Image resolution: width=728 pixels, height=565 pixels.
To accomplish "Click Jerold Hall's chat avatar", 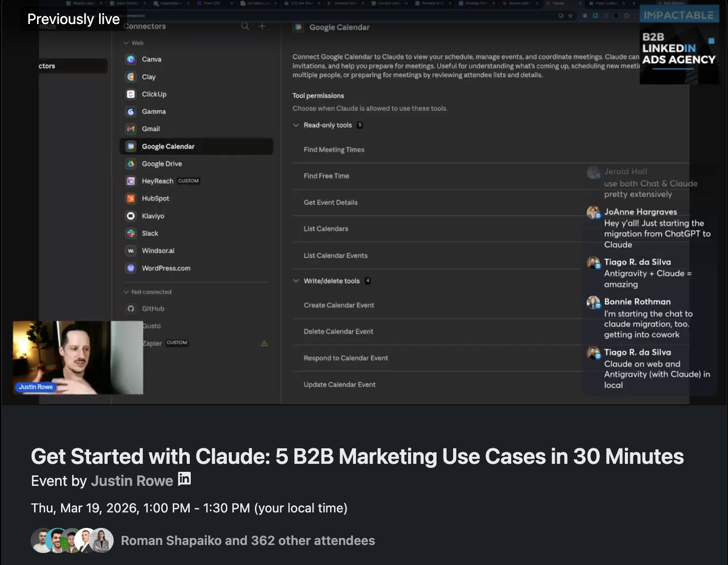I will coord(593,173).
